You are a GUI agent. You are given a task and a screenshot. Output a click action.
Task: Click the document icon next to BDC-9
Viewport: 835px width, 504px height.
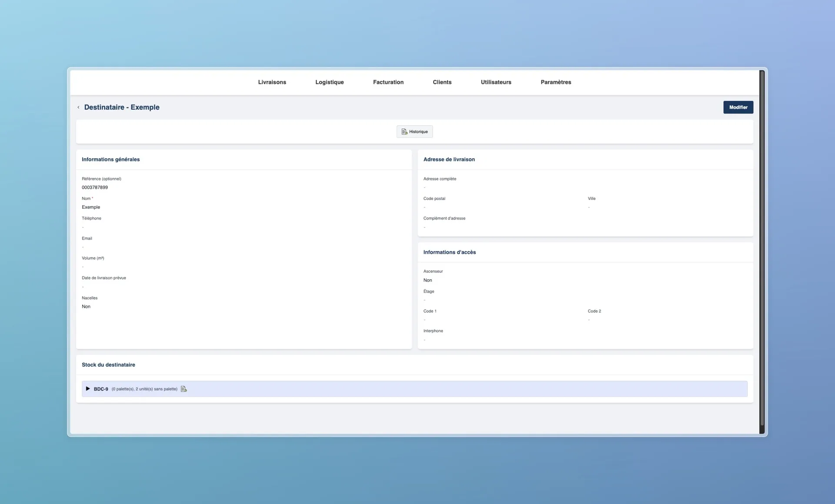coord(184,389)
